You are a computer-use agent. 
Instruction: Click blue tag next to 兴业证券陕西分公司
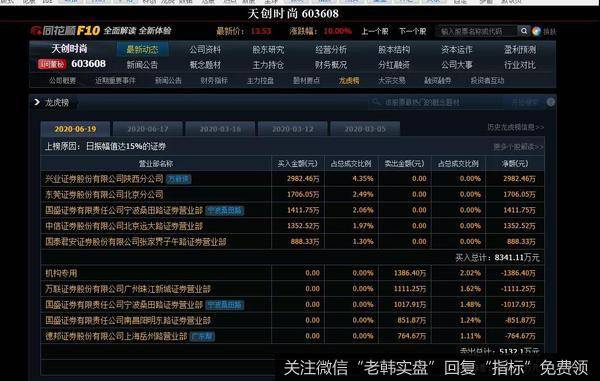[x=179, y=179]
